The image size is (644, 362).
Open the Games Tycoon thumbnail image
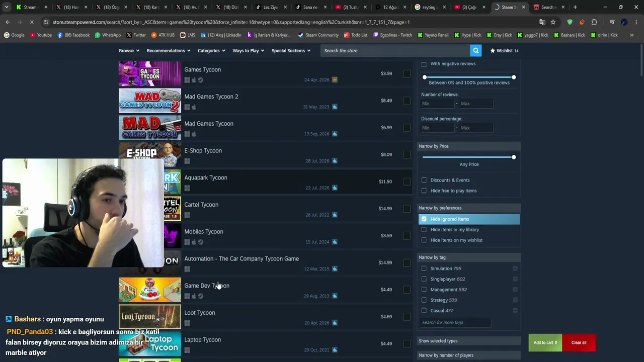(150, 74)
